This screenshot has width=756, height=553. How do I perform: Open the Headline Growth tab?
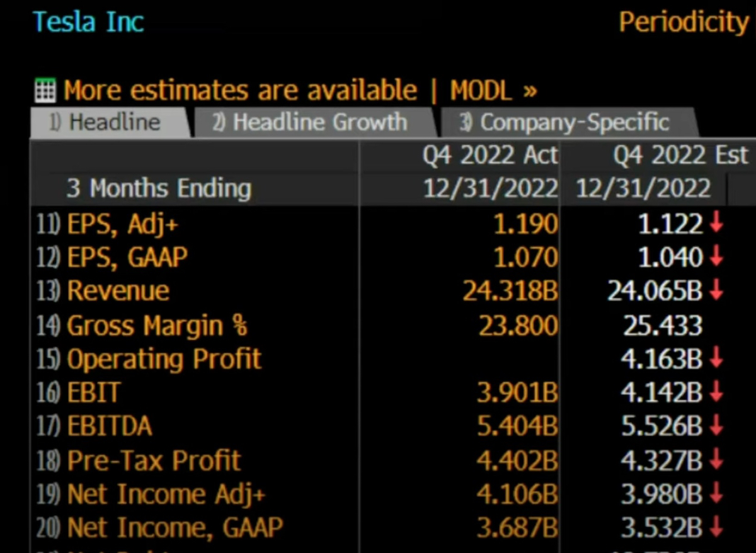pos(311,122)
